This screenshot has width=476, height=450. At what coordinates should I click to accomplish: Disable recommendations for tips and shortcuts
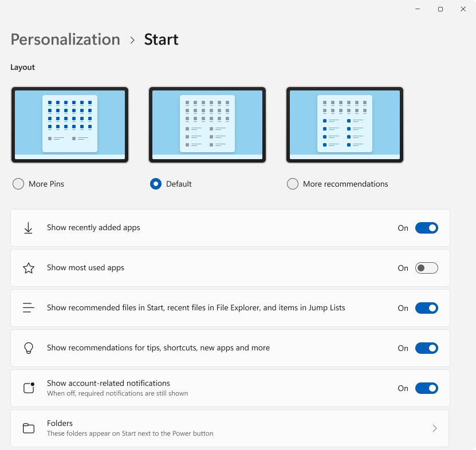coord(426,348)
